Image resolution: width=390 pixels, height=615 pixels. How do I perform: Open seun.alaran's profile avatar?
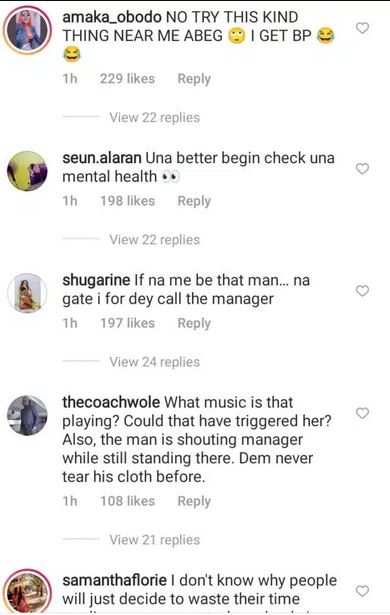[x=27, y=171]
